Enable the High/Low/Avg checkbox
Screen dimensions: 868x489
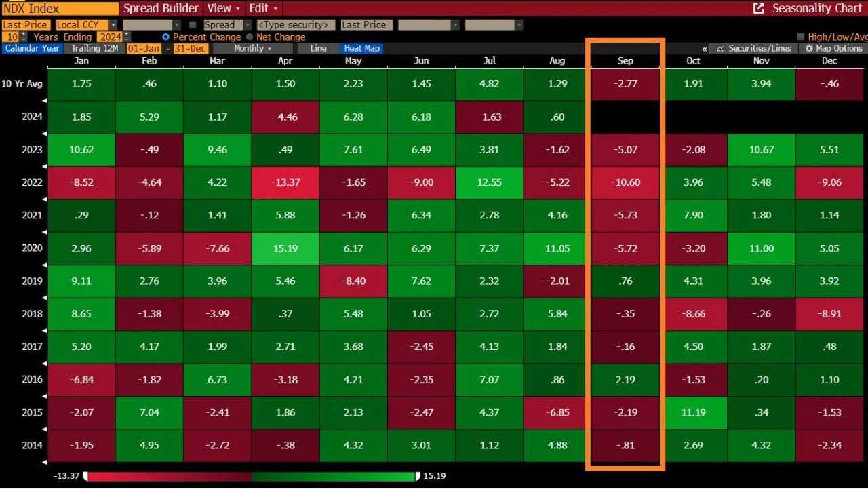(800, 37)
